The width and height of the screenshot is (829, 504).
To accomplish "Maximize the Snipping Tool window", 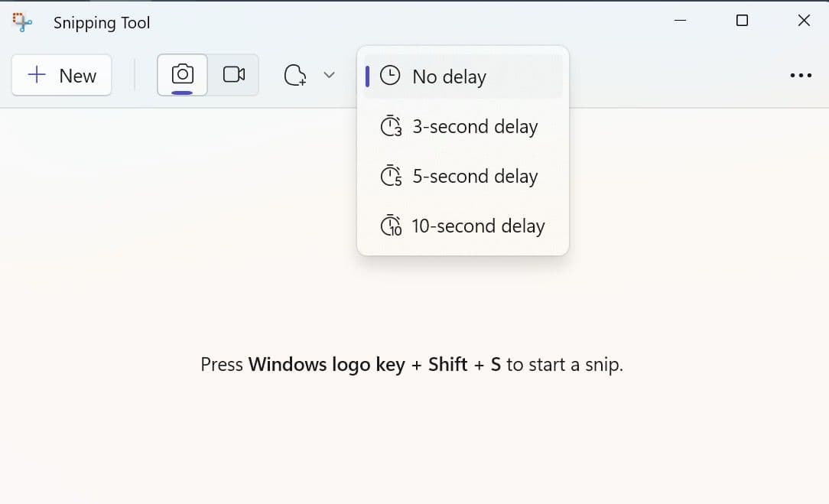I will 742,21.
